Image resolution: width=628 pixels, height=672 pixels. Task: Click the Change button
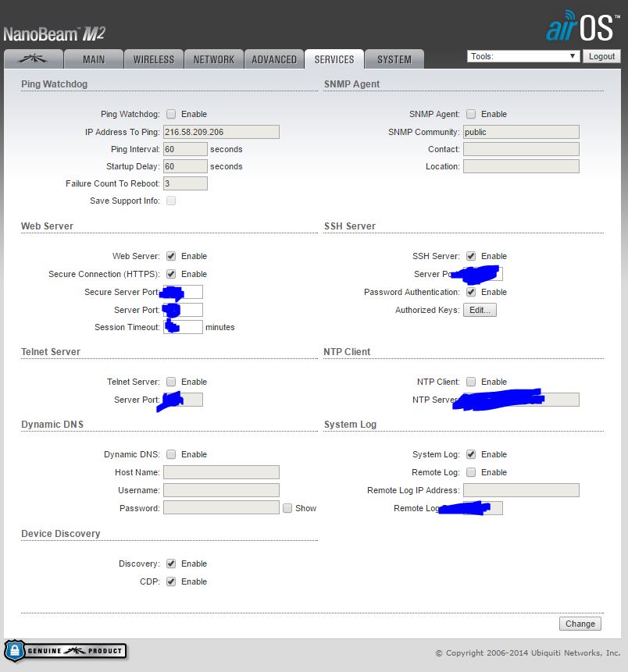[x=580, y=624]
